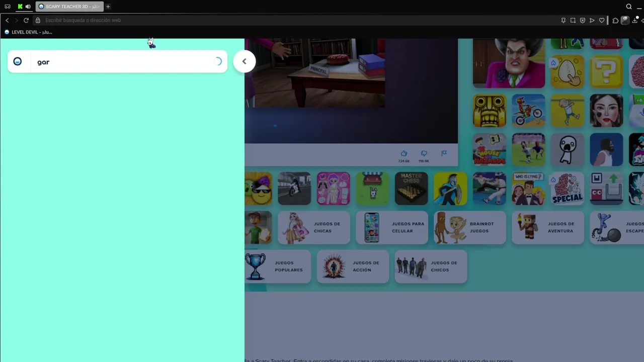Go forward with the browser forward arrow

point(16,20)
